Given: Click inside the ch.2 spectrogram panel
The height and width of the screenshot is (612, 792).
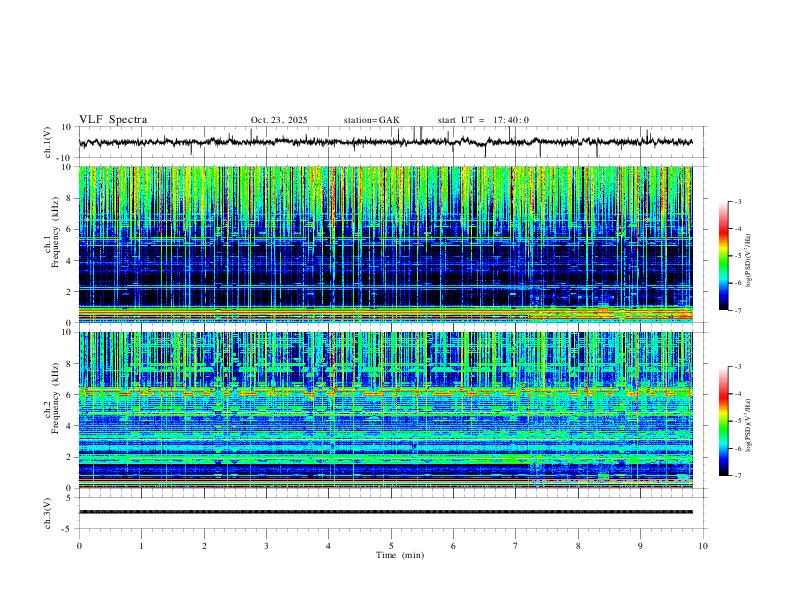Looking at the screenshot, I should [x=385, y=410].
